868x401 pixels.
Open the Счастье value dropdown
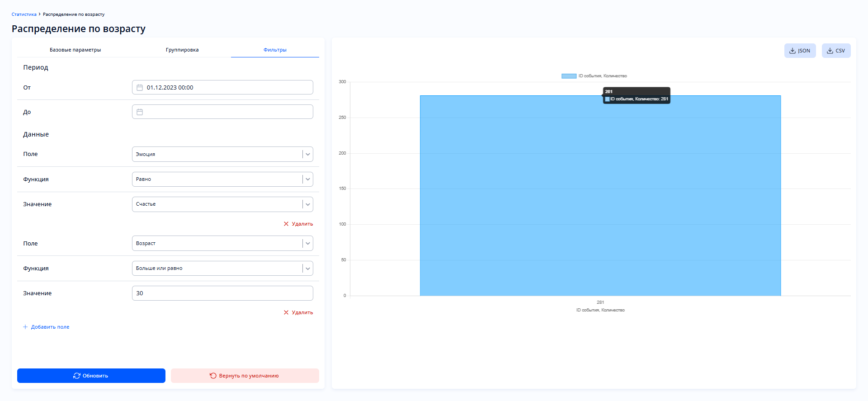(307, 204)
